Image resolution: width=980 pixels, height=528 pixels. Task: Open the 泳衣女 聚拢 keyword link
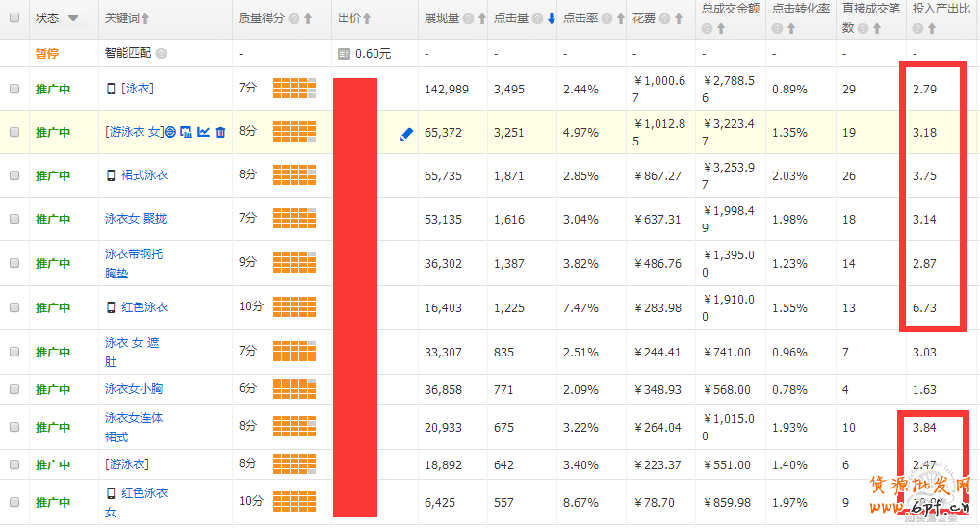[136, 219]
